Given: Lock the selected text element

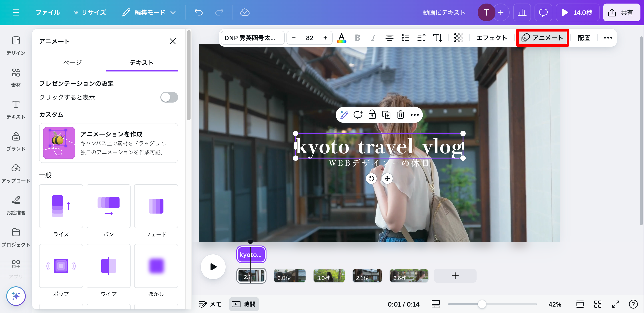Looking at the screenshot, I should point(372,115).
